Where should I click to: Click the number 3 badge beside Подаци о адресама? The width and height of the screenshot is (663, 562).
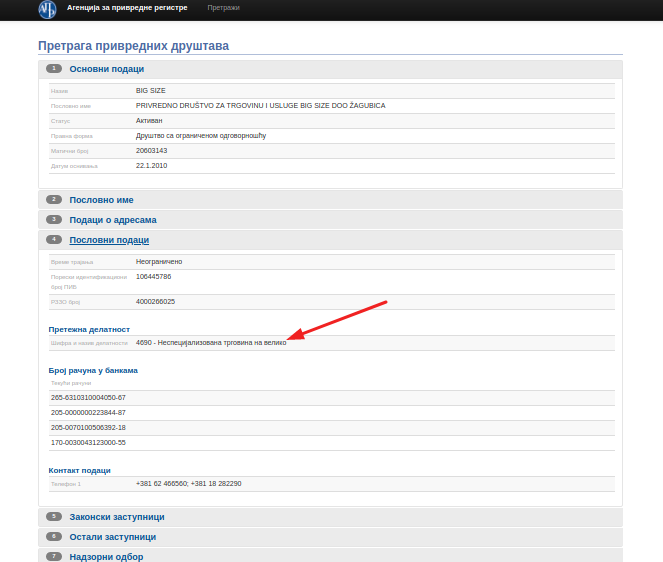pos(54,220)
